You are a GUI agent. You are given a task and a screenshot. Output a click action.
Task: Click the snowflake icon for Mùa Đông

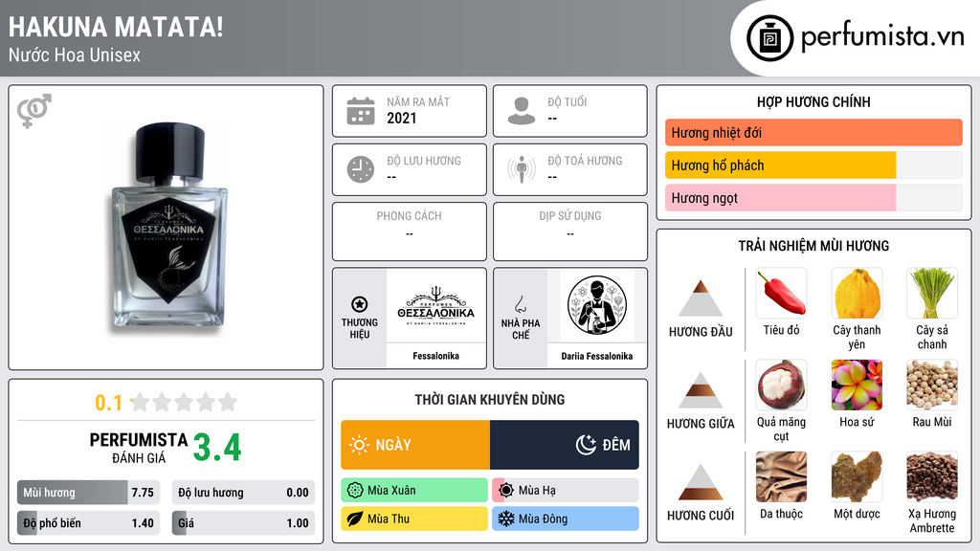coord(506,518)
